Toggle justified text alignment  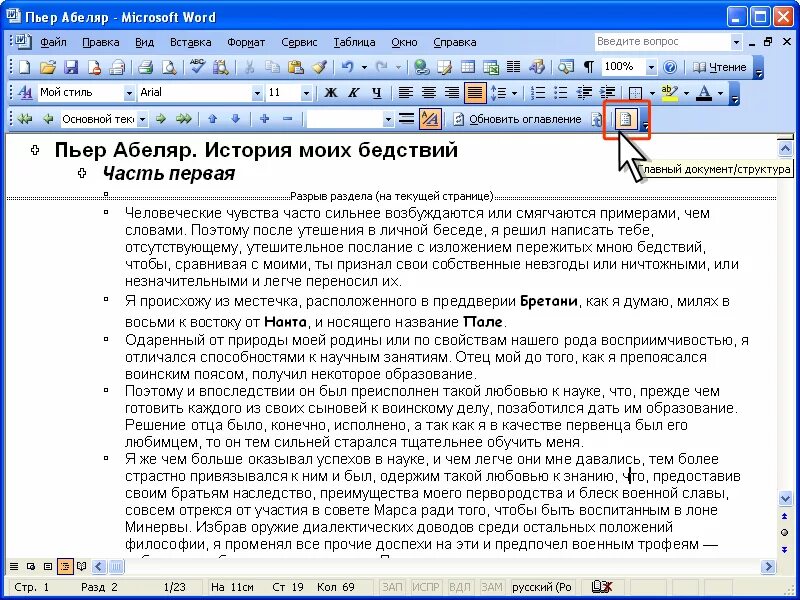(475, 93)
